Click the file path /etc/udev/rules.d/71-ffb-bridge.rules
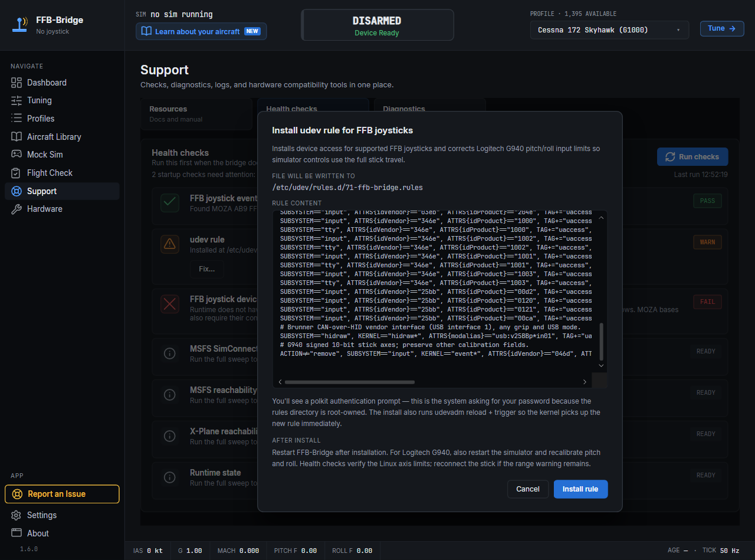Viewport: 755px width, 560px height. [347, 188]
